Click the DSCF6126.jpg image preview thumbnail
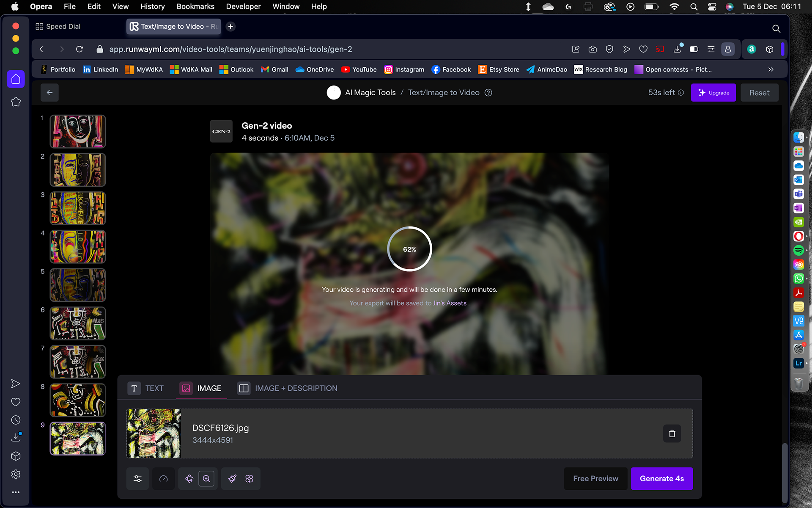The width and height of the screenshot is (812, 508). click(154, 433)
